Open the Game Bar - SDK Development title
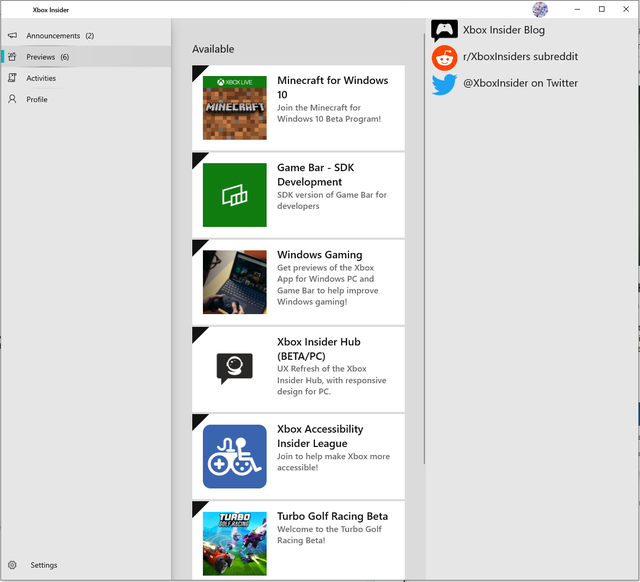Image resolution: width=640 pixels, height=582 pixels. click(x=316, y=175)
